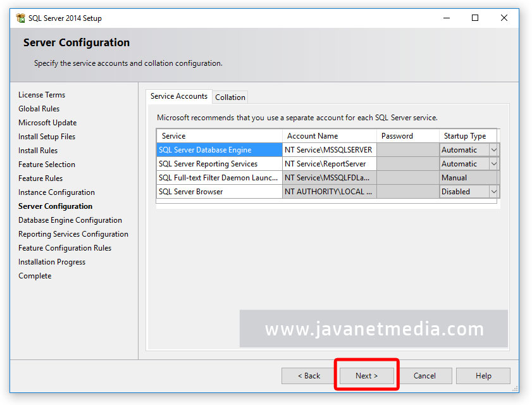Click the Next button
The image size is (532, 405).
(x=366, y=375)
